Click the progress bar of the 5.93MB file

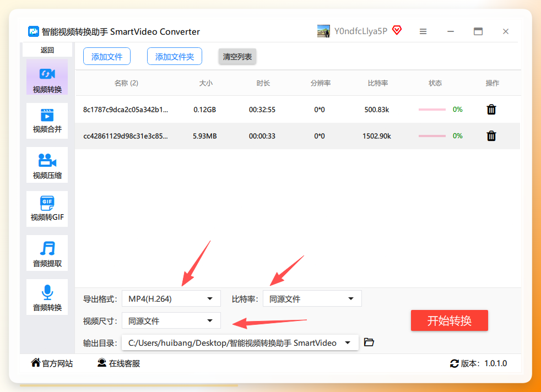(432, 136)
